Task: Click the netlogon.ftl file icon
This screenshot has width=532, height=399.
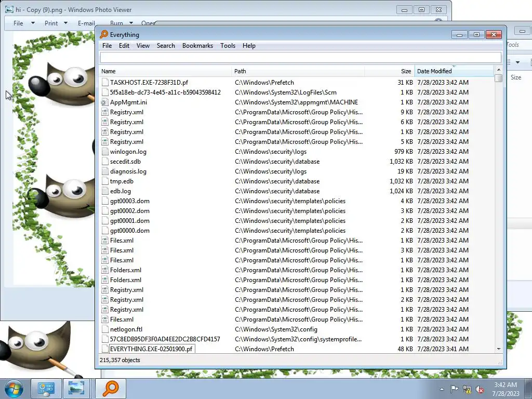Action: tap(105, 329)
